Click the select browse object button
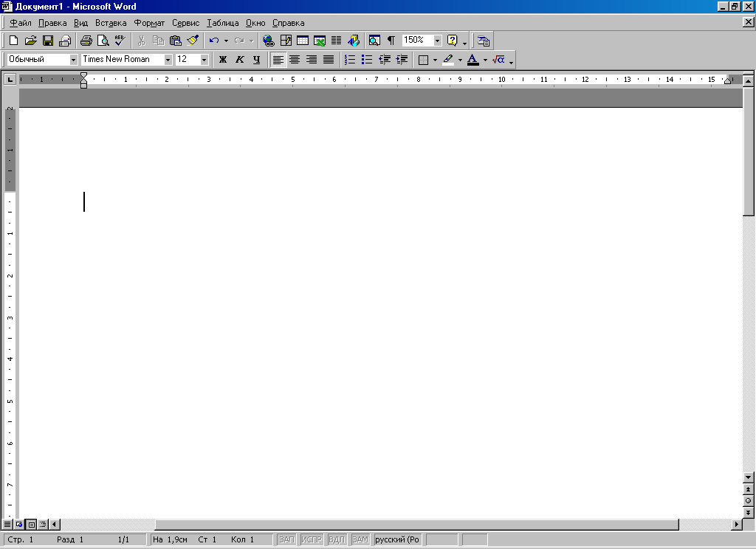 tap(749, 501)
